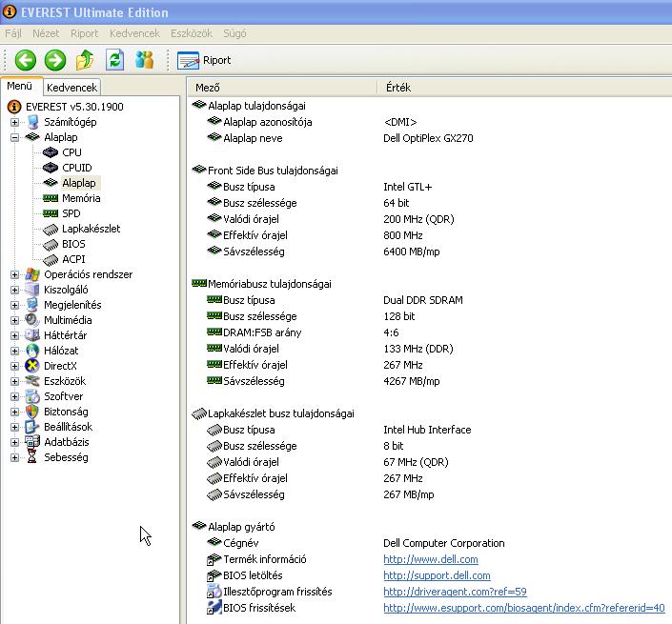Click the Adatbázis database icon

pos(32,442)
